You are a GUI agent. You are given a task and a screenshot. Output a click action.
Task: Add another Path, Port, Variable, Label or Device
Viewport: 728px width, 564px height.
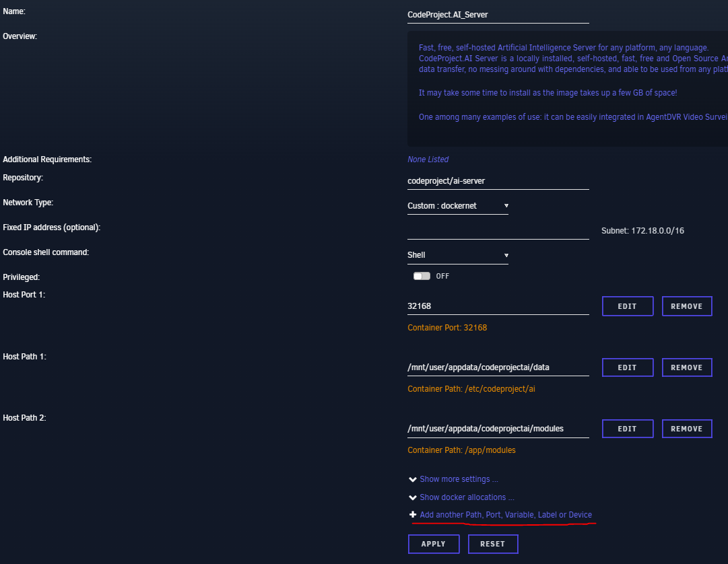(x=506, y=515)
